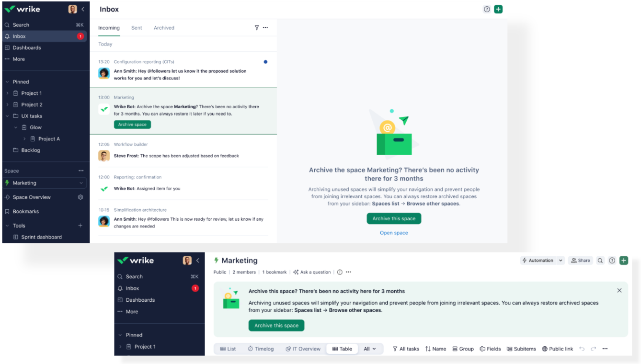Click Archive this space in Inbox detail pane
Screen dimensions: 641x364
pos(394,218)
